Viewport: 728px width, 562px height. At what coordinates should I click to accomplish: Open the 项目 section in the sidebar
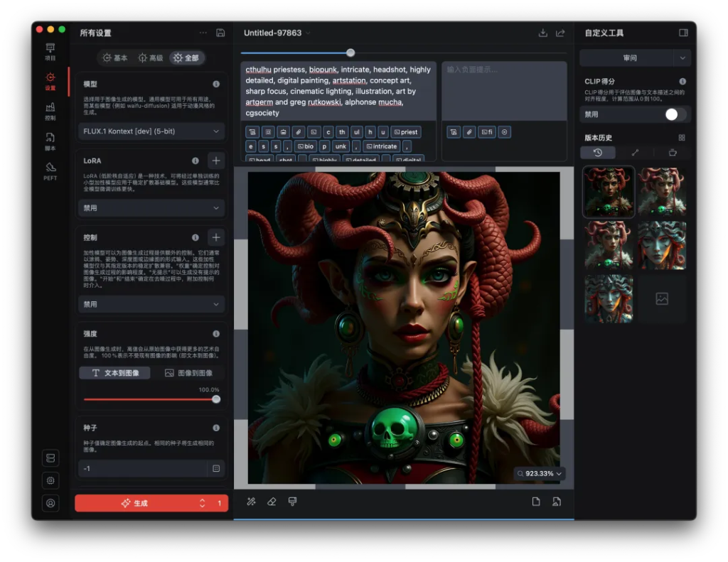click(50, 52)
